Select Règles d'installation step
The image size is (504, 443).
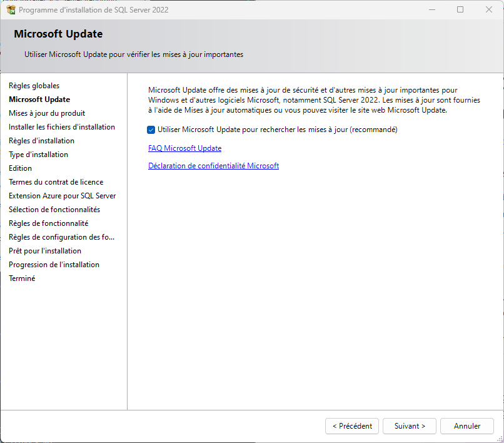[x=41, y=141]
